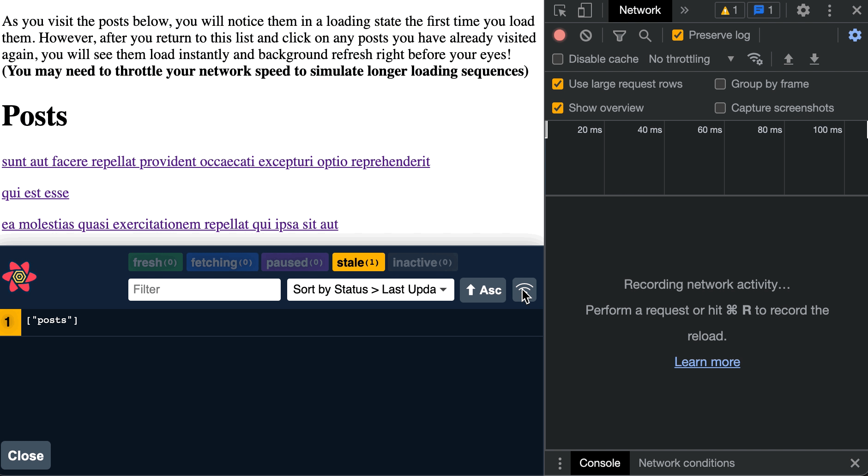This screenshot has height=476, width=868.
Task: Open network search magnifier
Action: (645, 36)
